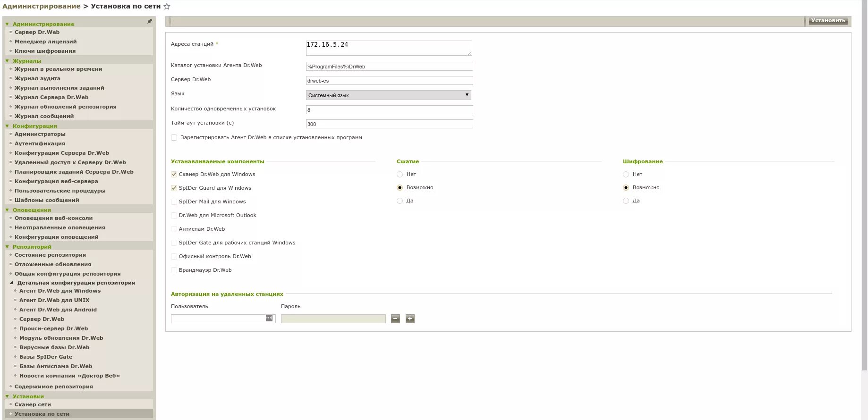Open Журнал обновлений репозитория
Screen dimensions: 868x420
click(x=66, y=107)
